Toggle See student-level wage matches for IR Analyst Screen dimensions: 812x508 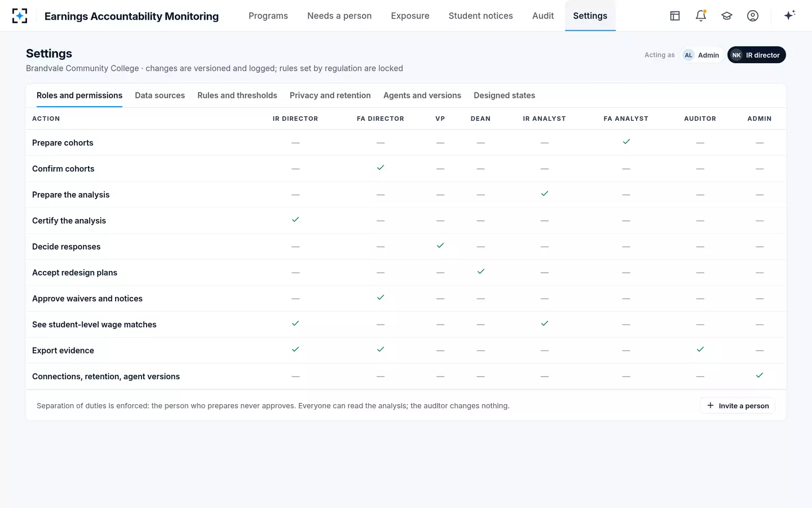coord(544,323)
